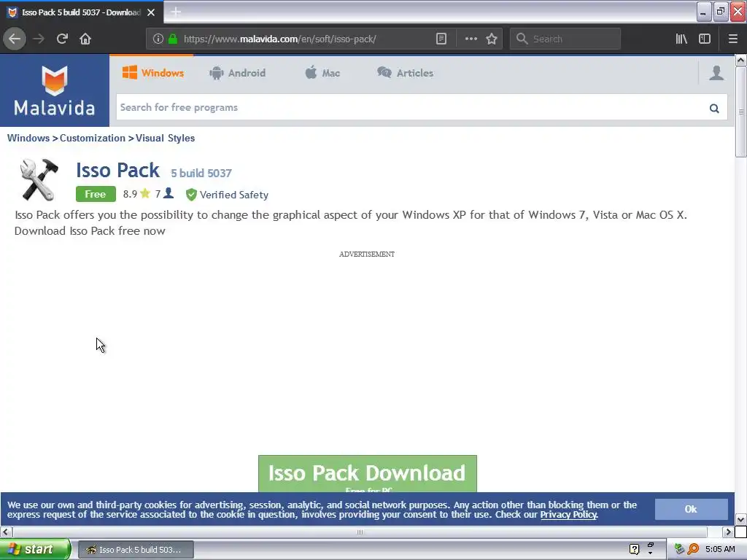Show sidebars icon in toolbar

[705, 39]
